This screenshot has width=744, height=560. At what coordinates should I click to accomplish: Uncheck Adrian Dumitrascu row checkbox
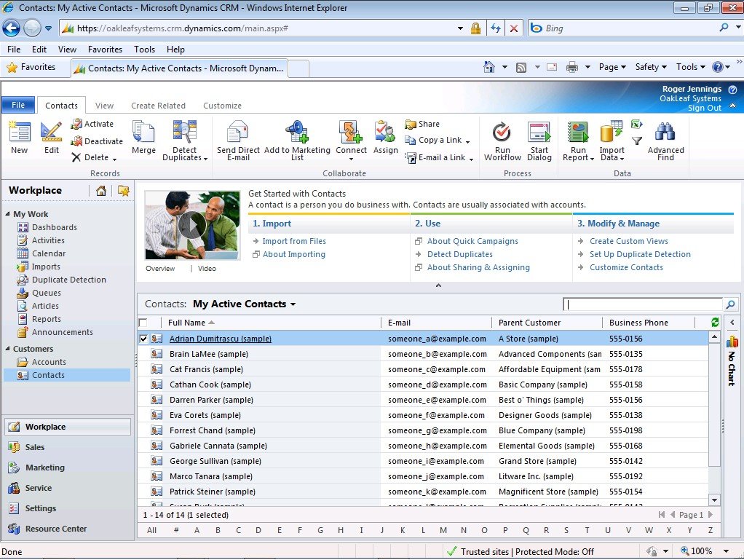143,339
